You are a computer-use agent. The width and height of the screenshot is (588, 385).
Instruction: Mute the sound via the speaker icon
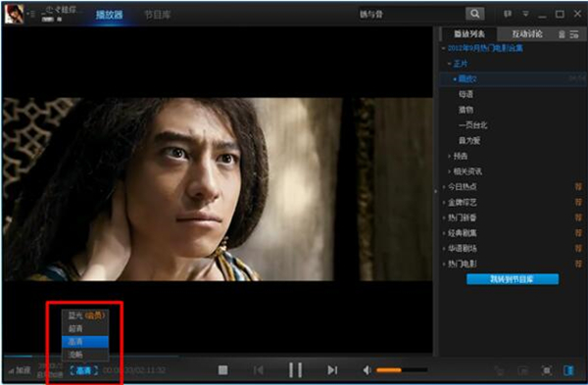[x=367, y=370]
